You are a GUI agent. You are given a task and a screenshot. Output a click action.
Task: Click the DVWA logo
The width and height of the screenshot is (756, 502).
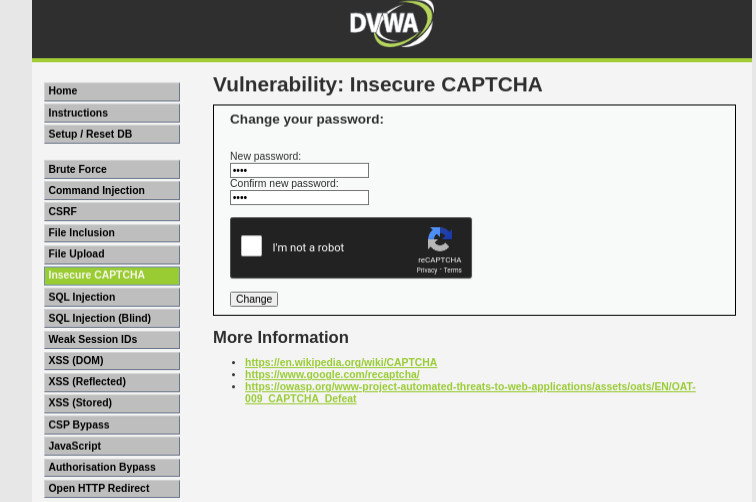click(392, 24)
